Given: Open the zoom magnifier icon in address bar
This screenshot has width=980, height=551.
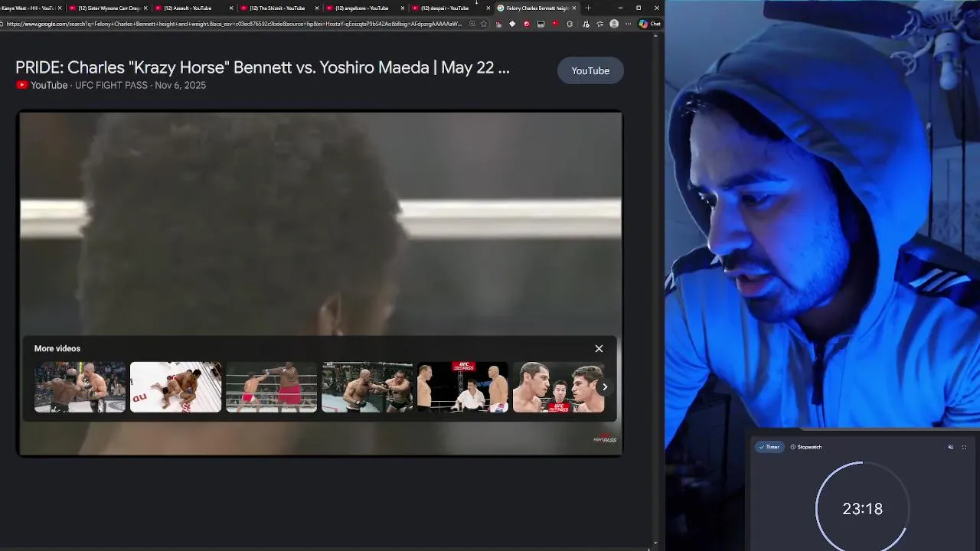Looking at the screenshot, I should tap(472, 24).
